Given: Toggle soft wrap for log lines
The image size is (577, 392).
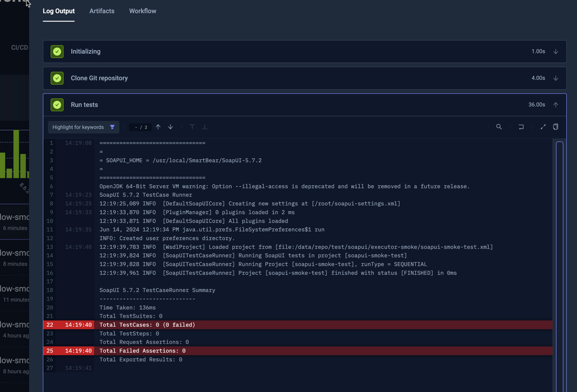Looking at the screenshot, I should pyautogui.click(x=521, y=127).
